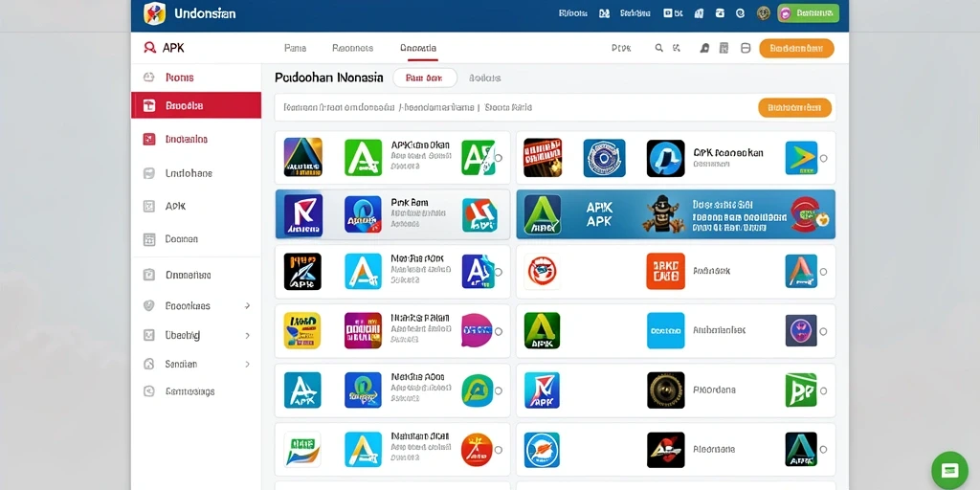Screen dimensions: 980x490
Task: Expand the Sendian sidebar item chevron
Action: coord(248,364)
